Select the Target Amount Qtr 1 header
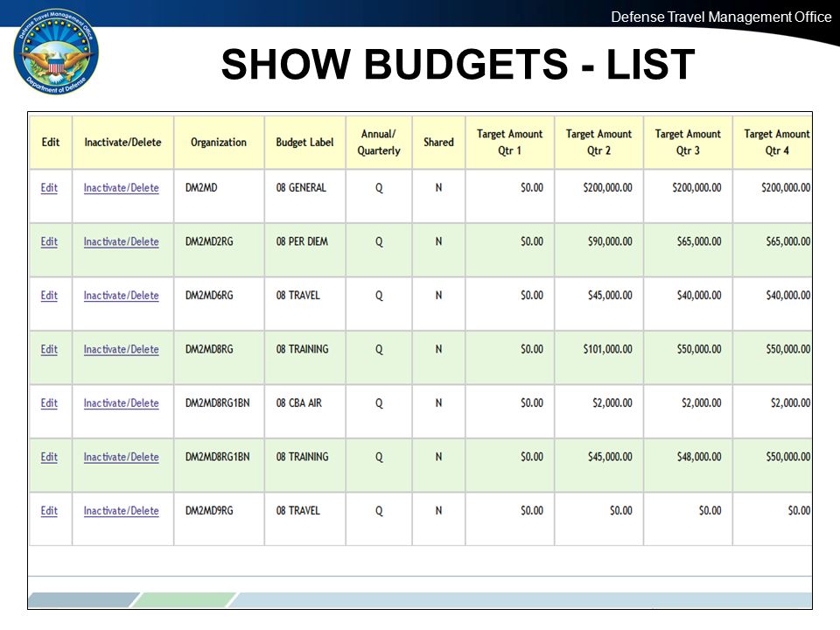 click(509, 143)
